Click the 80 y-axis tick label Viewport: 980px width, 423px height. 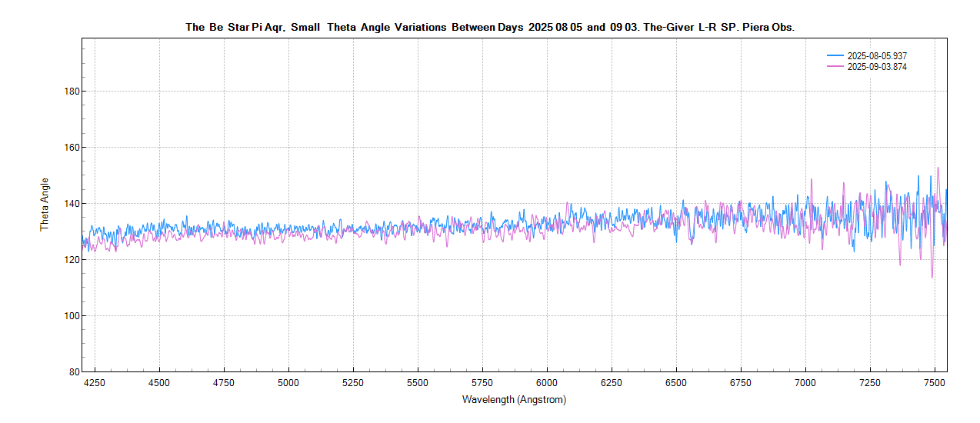click(74, 372)
